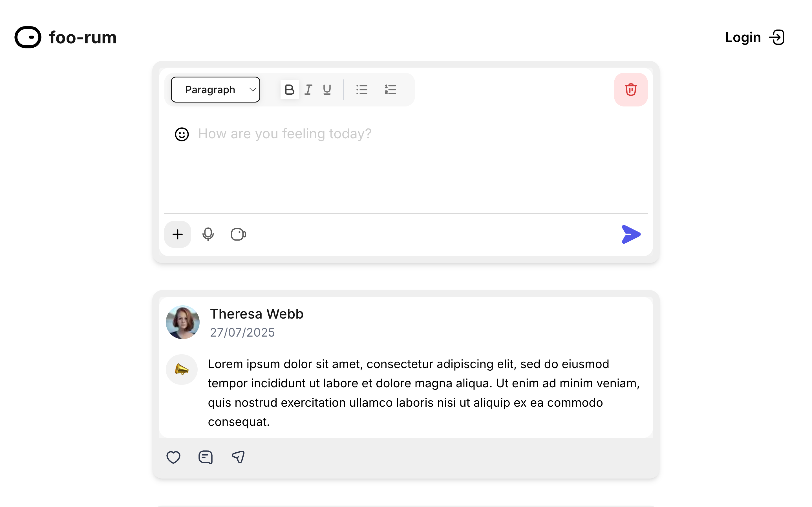812x507 pixels.
Task: Send the post with purple arrow
Action: coord(631,234)
